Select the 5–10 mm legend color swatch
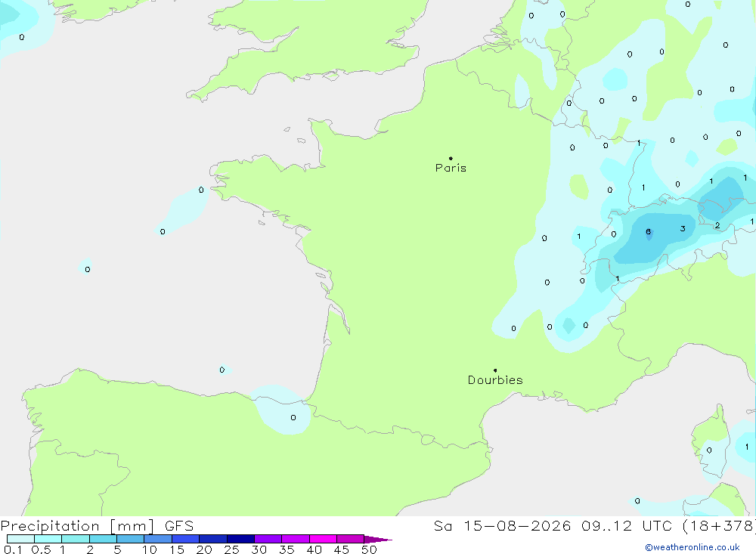The image size is (756, 554). (x=131, y=539)
